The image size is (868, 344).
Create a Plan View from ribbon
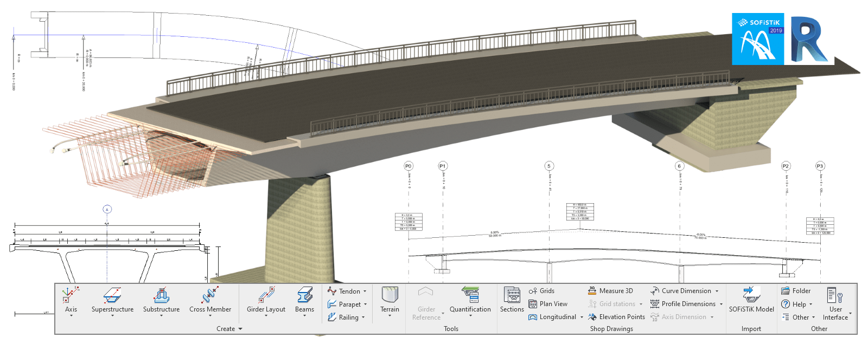(548, 304)
